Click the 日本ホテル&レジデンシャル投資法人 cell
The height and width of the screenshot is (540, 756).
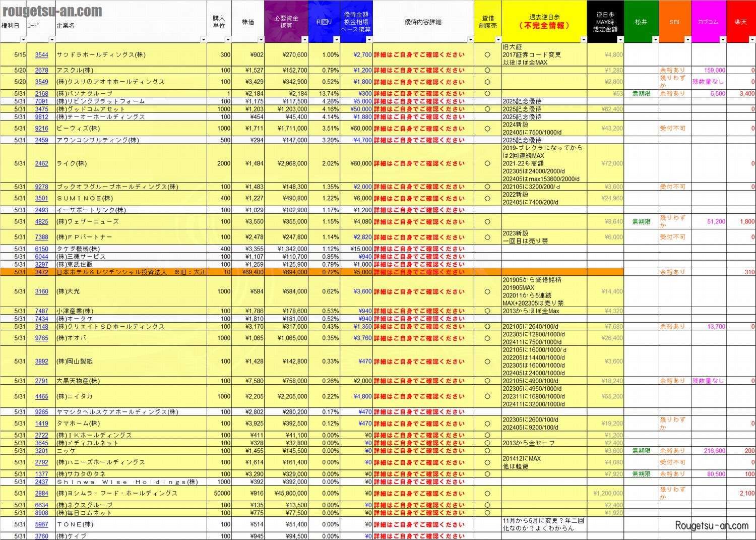[x=131, y=272]
